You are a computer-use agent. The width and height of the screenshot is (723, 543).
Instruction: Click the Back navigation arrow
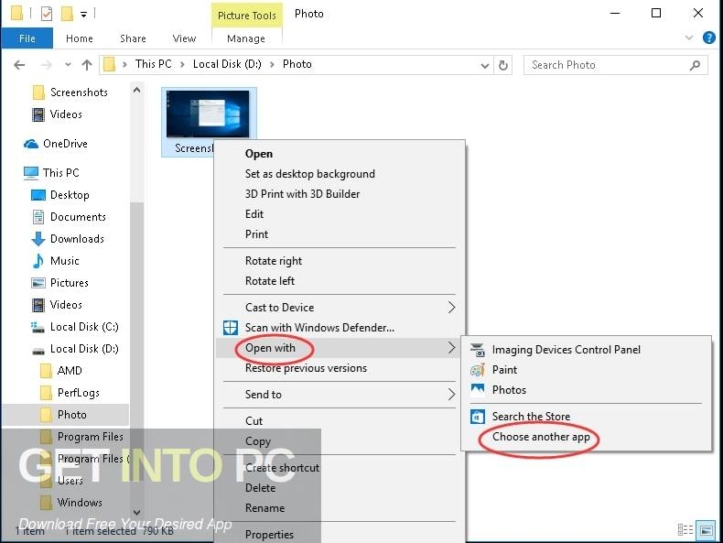pyautogui.click(x=19, y=65)
